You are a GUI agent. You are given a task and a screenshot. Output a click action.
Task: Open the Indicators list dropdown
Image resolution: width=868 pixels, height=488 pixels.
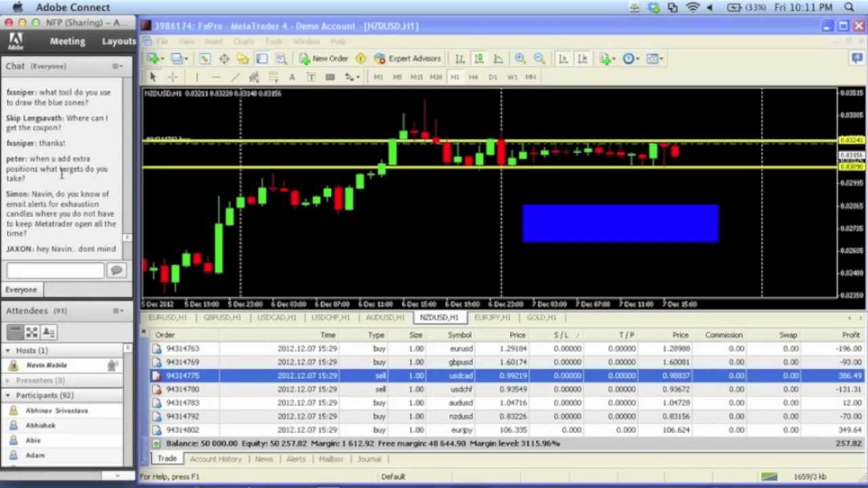tap(607, 58)
